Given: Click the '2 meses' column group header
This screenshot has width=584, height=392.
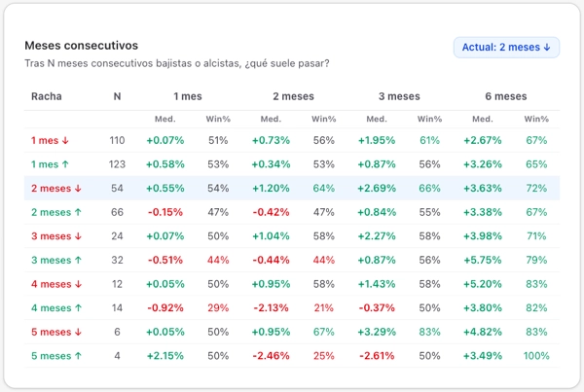Looking at the screenshot, I should [x=294, y=96].
